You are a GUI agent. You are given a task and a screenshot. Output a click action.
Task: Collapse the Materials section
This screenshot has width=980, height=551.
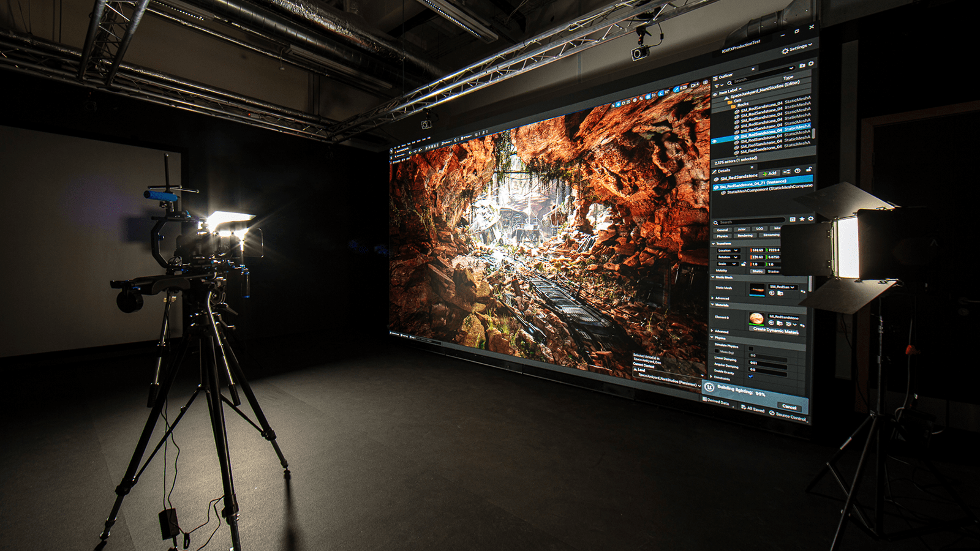(712, 304)
